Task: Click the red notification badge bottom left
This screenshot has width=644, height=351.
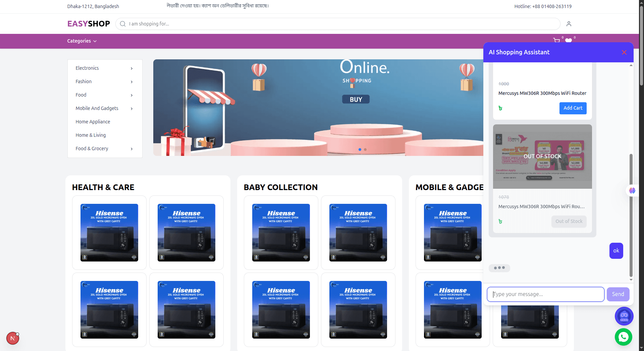Action: (13, 338)
